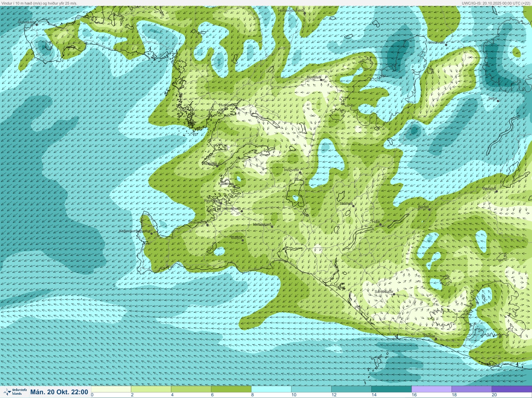Viewport: 532px width, 398px height.
Task: Select the 12–14 m/s teal legend swatch
Action: coord(351,389)
